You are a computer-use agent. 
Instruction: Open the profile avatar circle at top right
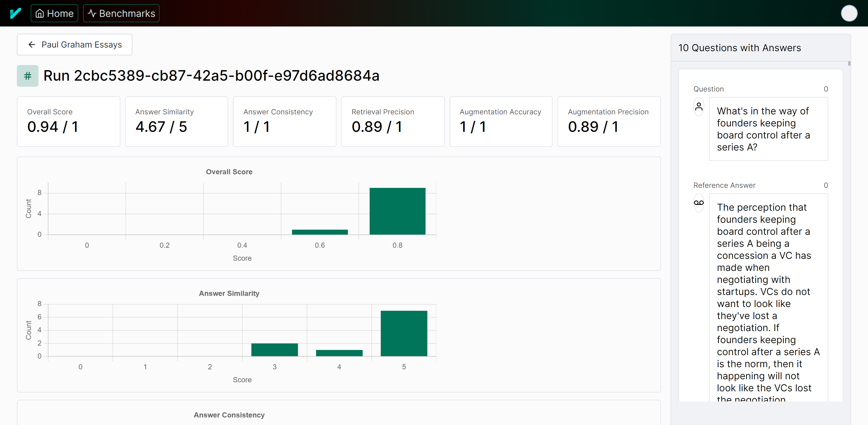point(849,14)
